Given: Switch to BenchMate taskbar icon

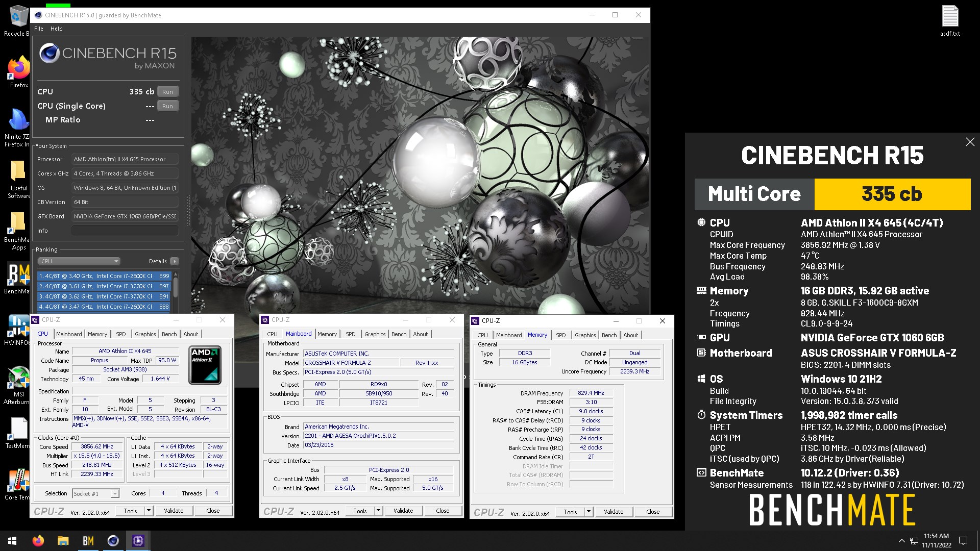Looking at the screenshot, I should 88,541.
